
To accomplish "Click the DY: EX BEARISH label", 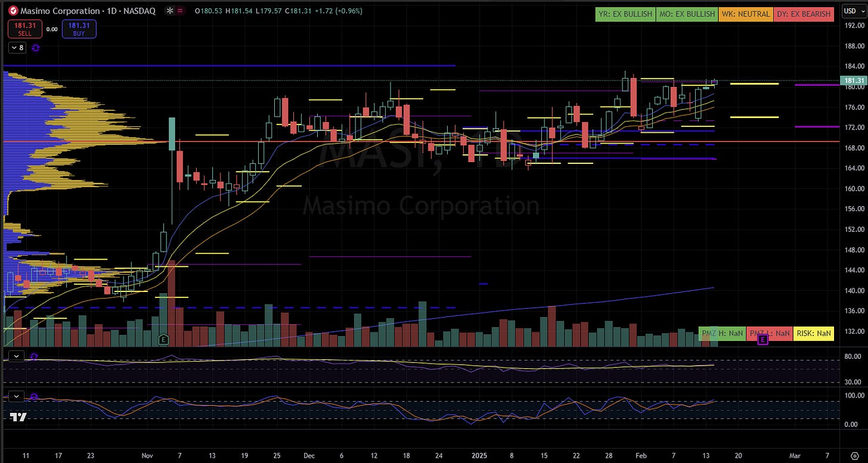I will pyautogui.click(x=804, y=14).
